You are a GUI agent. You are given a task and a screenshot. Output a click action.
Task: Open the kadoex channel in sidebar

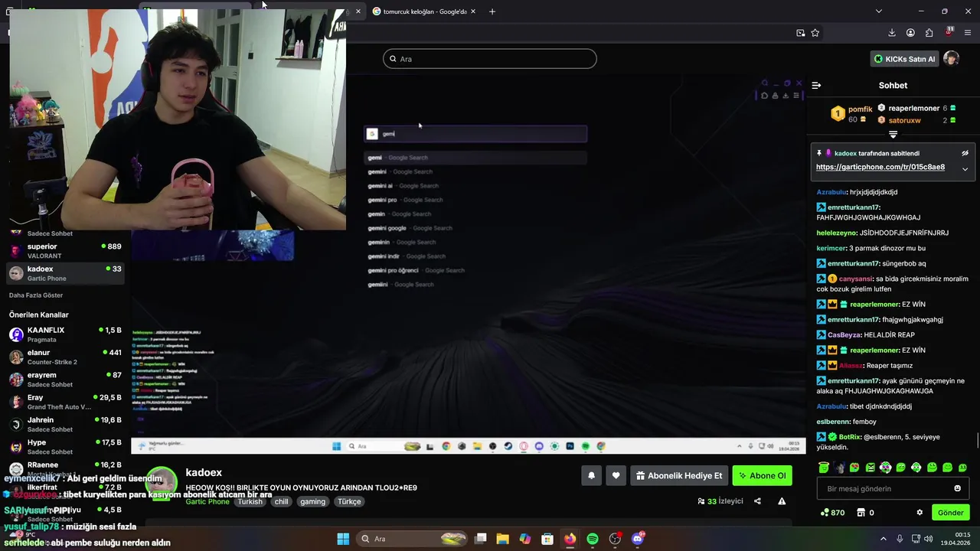coord(64,273)
